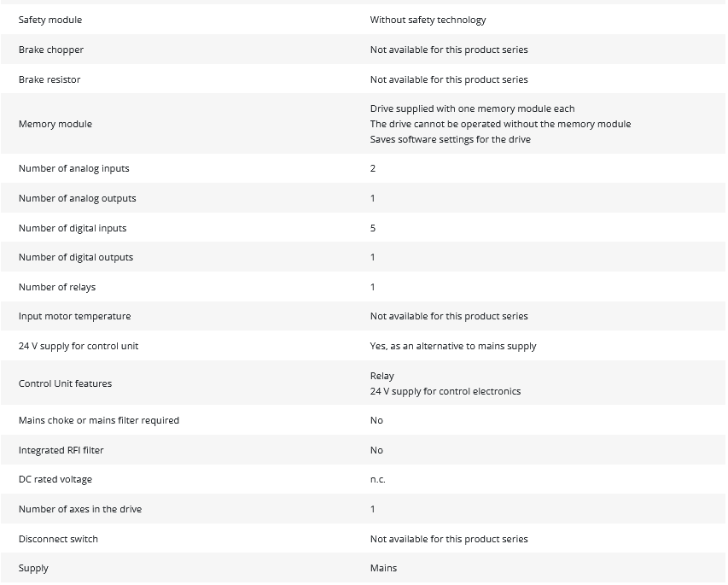
Task: Click the "Number of analog inputs" label
Action: 74,168
